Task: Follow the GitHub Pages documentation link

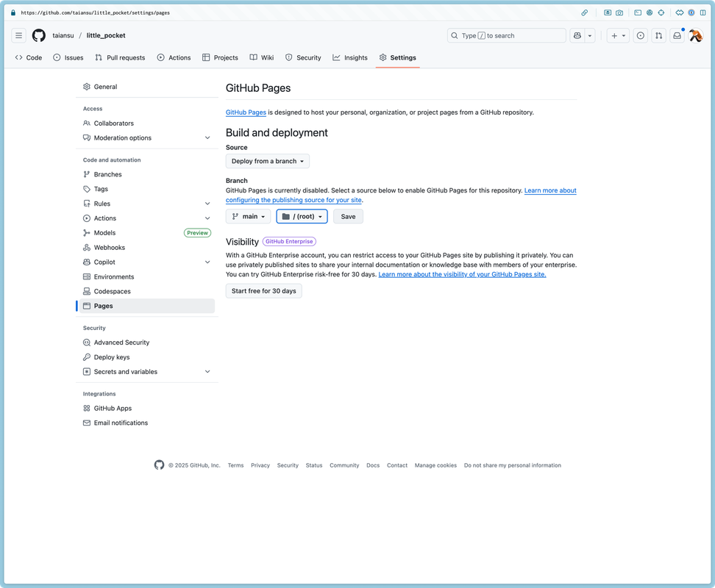Action: click(x=246, y=112)
